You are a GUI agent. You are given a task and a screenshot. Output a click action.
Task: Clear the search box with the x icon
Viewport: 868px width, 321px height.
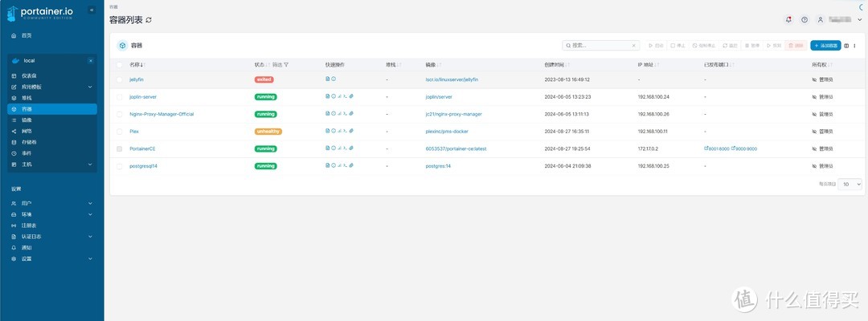[634, 46]
